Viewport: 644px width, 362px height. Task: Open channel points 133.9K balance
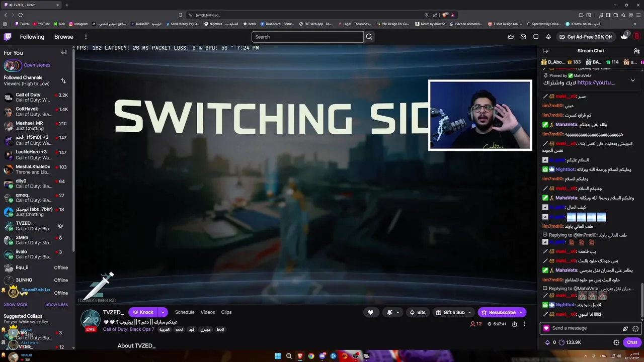[570, 342]
